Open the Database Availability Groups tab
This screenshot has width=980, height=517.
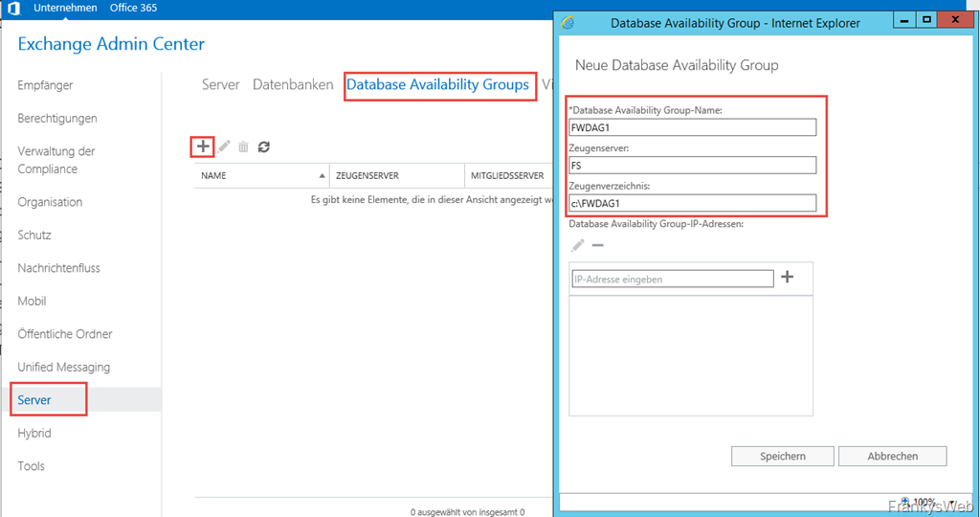(x=437, y=84)
